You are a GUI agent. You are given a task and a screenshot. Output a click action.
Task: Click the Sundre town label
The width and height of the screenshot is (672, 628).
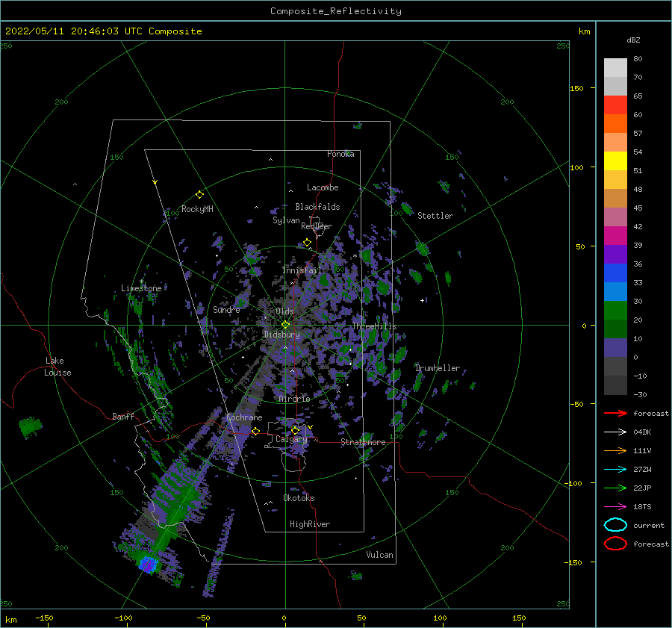(x=227, y=310)
